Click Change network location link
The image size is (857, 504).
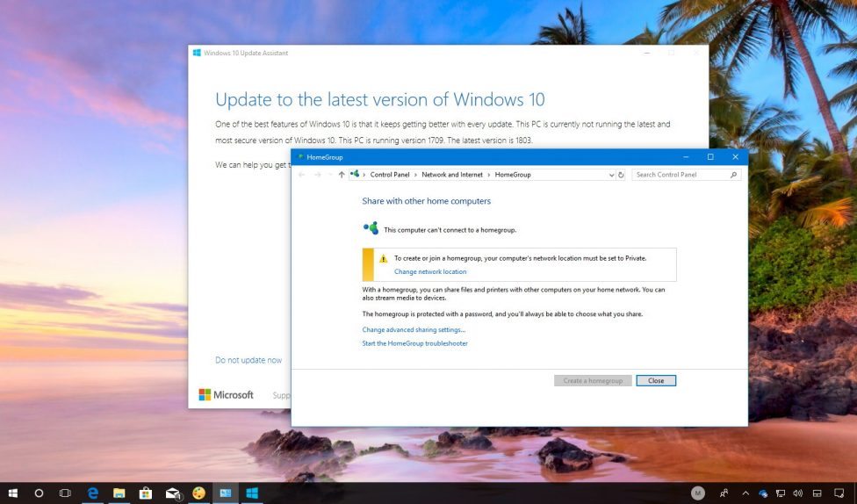430,271
